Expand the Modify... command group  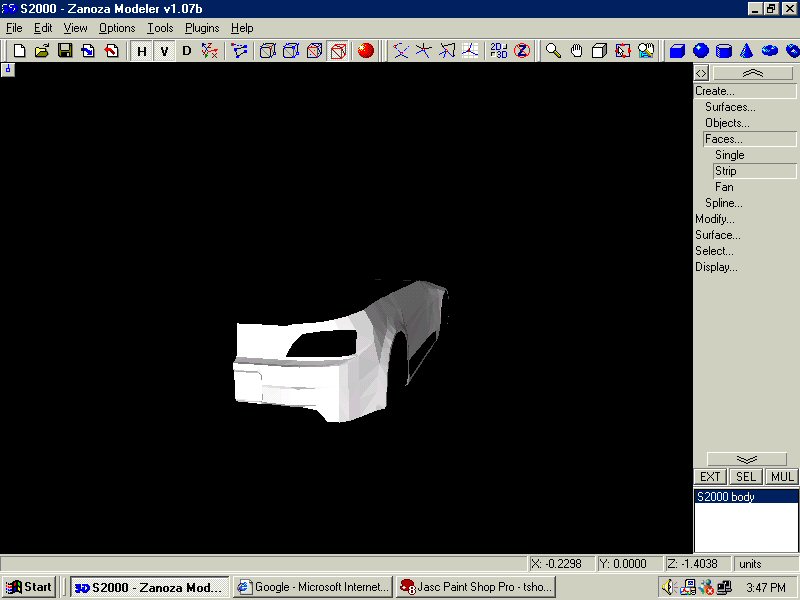[715, 219]
